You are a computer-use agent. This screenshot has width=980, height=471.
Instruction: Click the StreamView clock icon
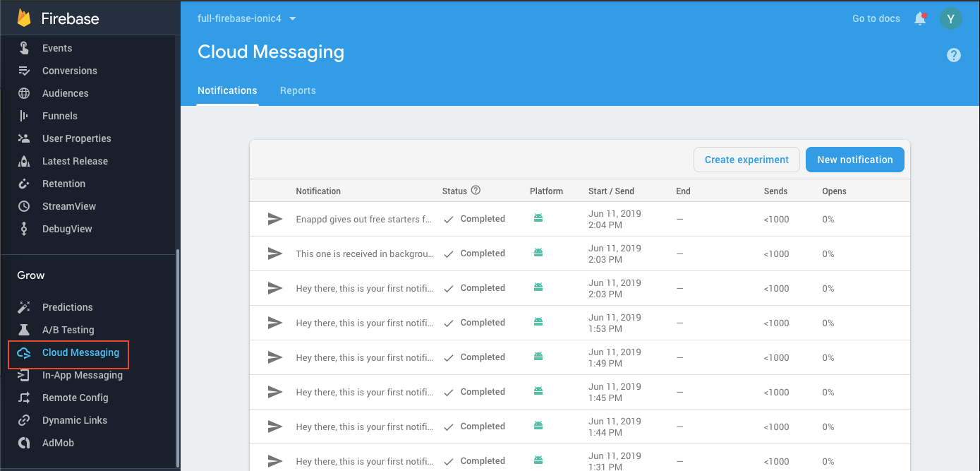(x=24, y=206)
